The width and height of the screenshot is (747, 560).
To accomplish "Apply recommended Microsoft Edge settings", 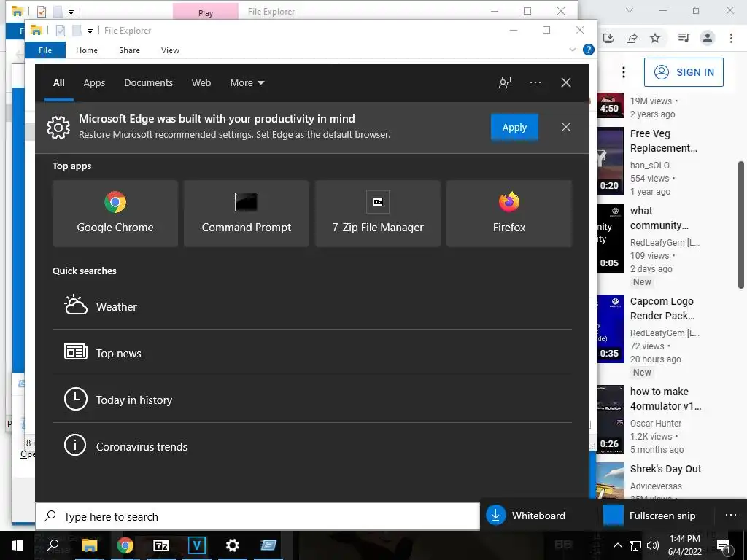I will click(x=514, y=127).
